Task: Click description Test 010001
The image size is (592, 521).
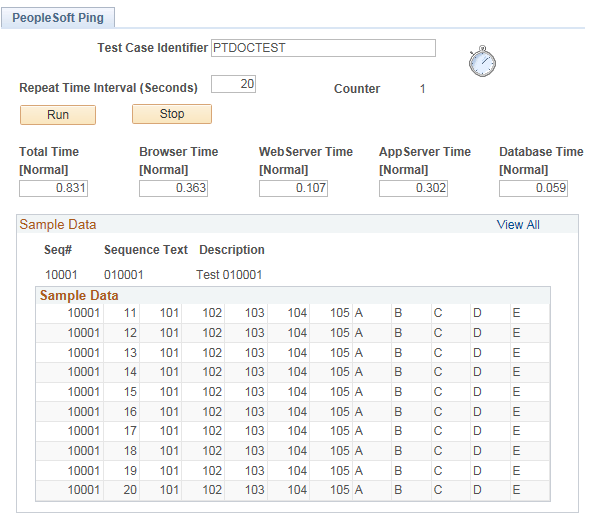Action: [229, 275]
